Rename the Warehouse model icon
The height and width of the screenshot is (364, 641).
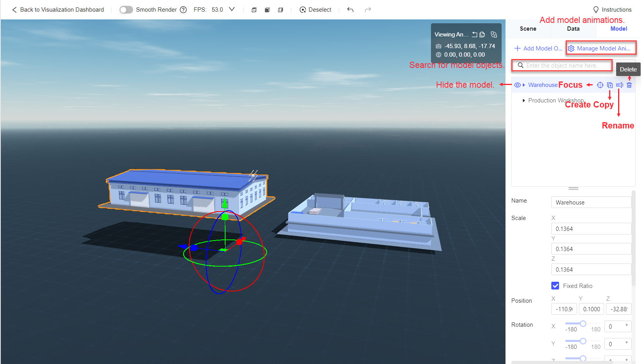point(620,85)
